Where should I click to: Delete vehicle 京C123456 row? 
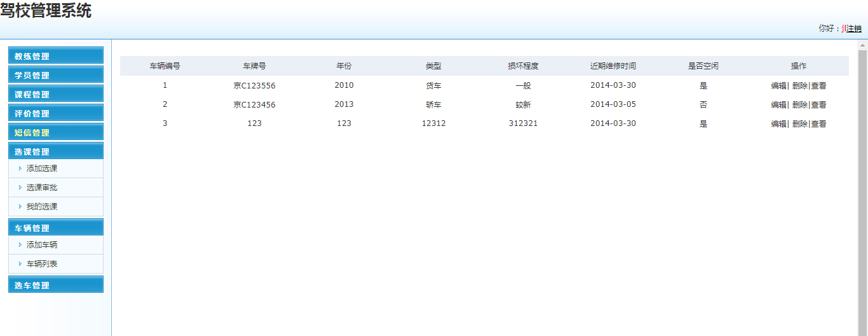click(800, 105)
